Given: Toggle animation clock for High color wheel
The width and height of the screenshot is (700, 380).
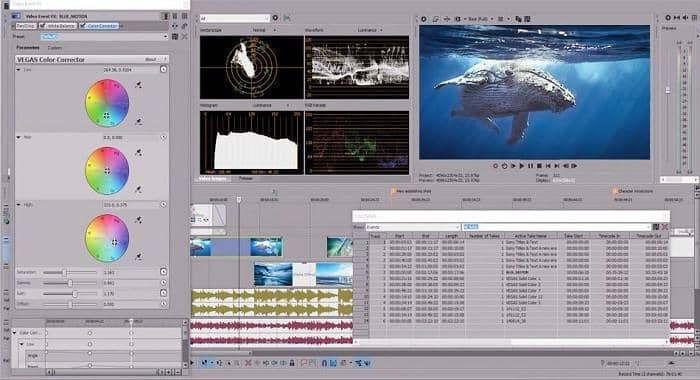Looking at the screenshot, I should point(163,205).
